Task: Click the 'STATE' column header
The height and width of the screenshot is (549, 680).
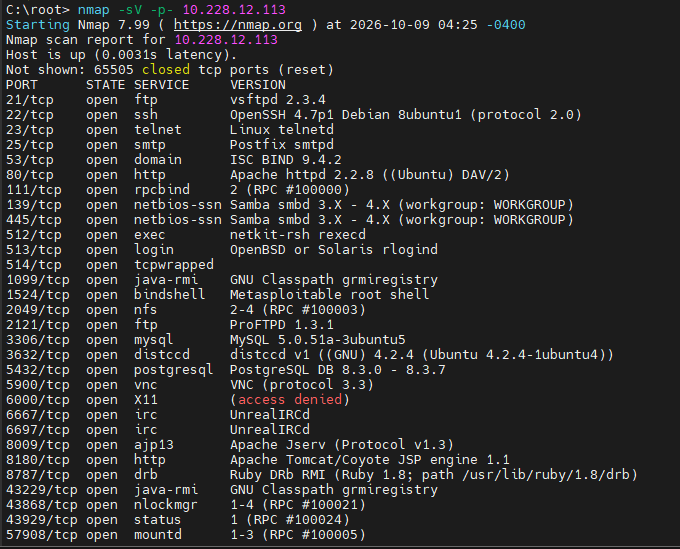Action: pos(105,85)
